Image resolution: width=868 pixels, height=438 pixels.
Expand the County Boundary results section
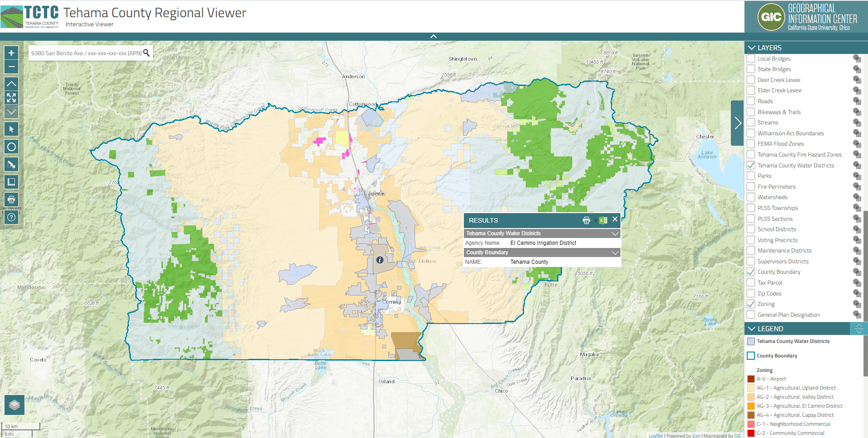(615, 252)
